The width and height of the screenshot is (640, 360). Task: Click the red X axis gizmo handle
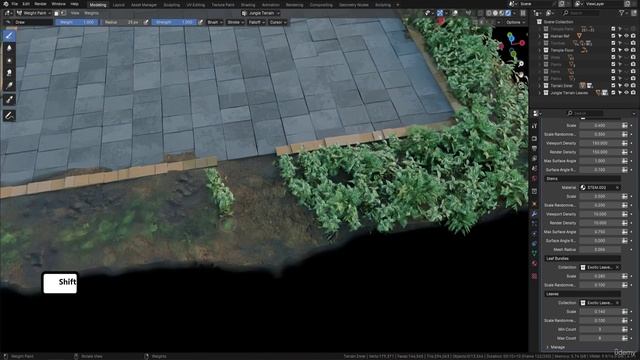pyautogui.click(x=522, y=42)
